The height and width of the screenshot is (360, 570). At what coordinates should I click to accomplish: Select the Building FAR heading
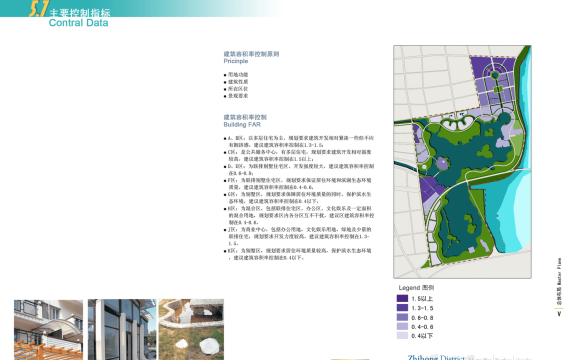tap(242, 124)
